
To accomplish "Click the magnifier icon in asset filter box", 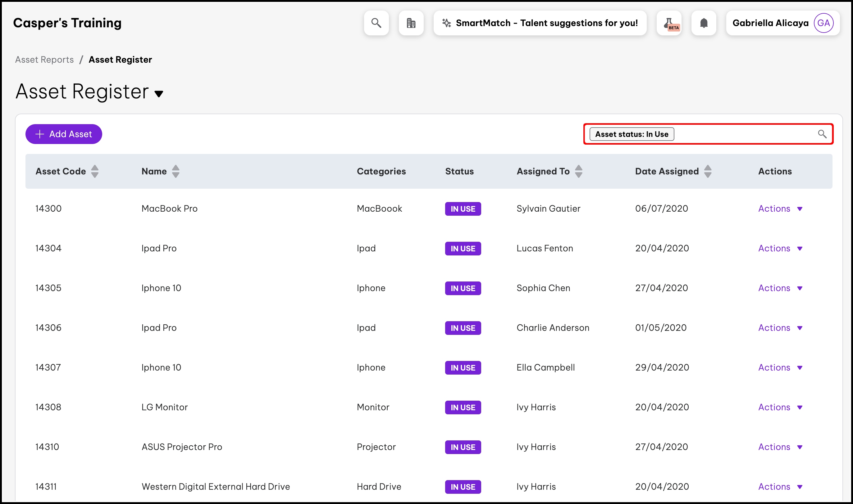I will (x=822, y=134).
